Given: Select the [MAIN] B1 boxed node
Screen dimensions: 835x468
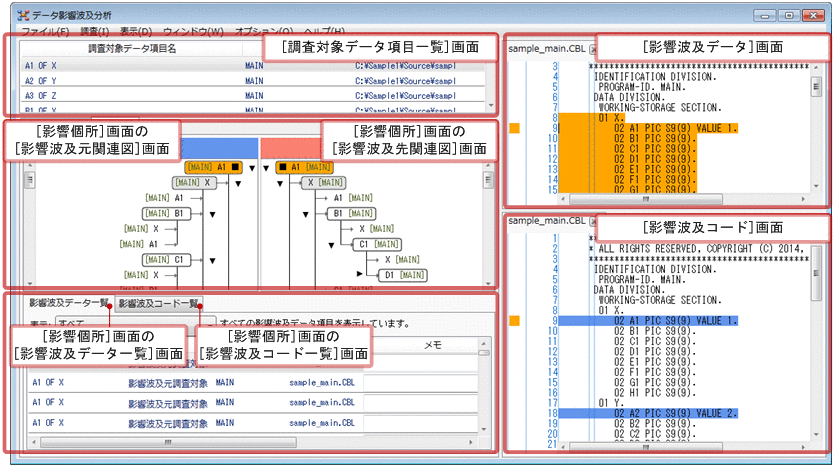Looking at the screenshot, I should pyautogui.click(x=166, y=214).
